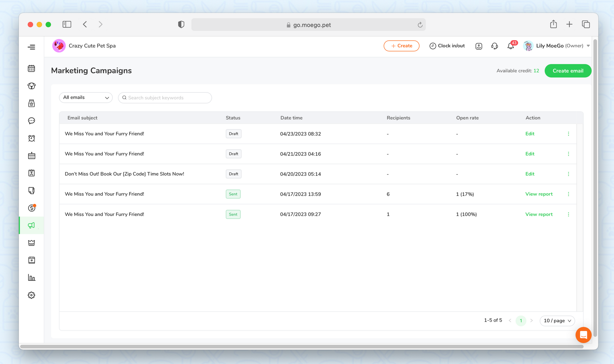This screenshot has width=614, height=364.
Task: Click the Crazy Cute Pet Spa logo
Action: pos(59,46)
